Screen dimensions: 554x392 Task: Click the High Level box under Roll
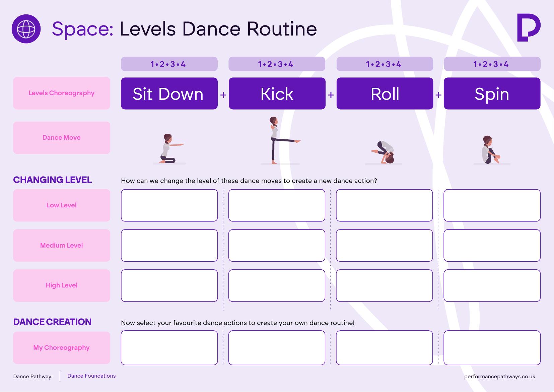pos(385,285)
